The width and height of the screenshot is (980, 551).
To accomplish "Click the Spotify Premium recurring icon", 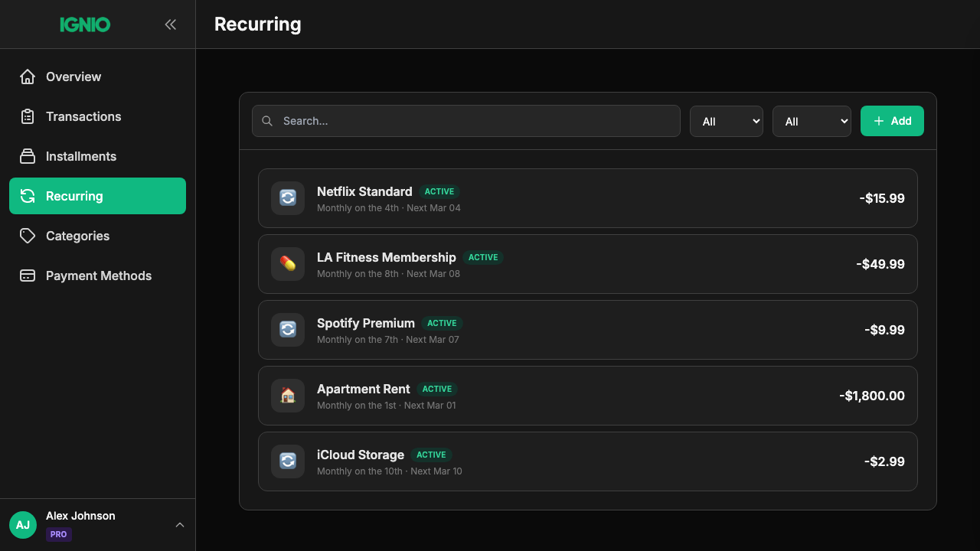I will [288, 330].
